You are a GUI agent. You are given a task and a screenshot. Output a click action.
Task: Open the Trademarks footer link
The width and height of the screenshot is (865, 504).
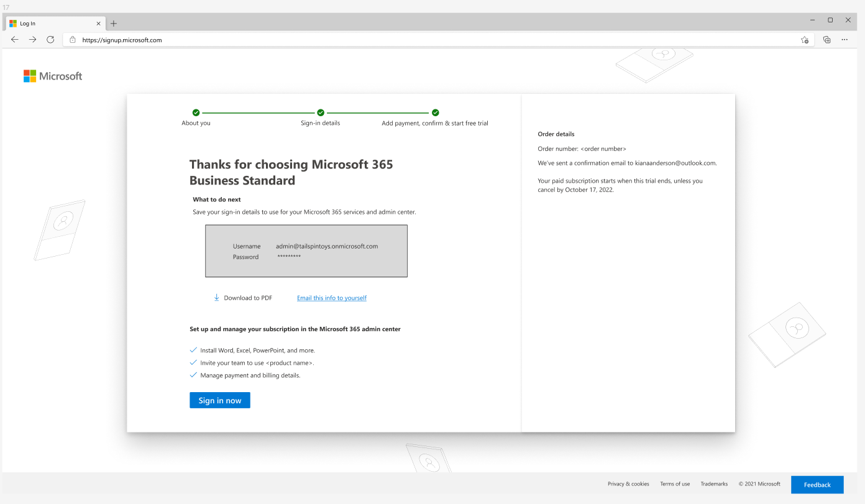tap(714, 484)
